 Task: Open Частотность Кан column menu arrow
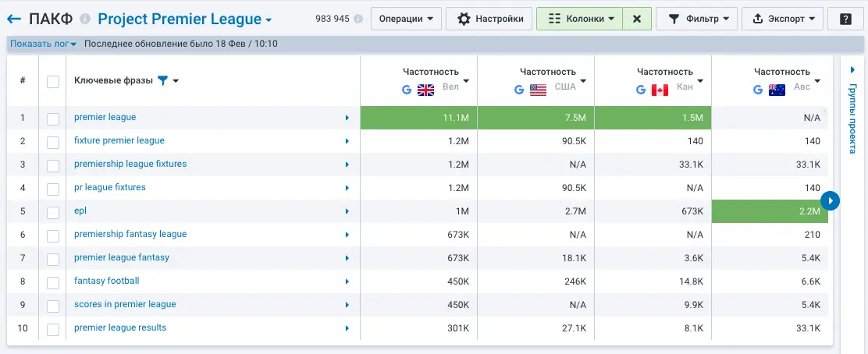pyautogui.click(x=700, y=82)
